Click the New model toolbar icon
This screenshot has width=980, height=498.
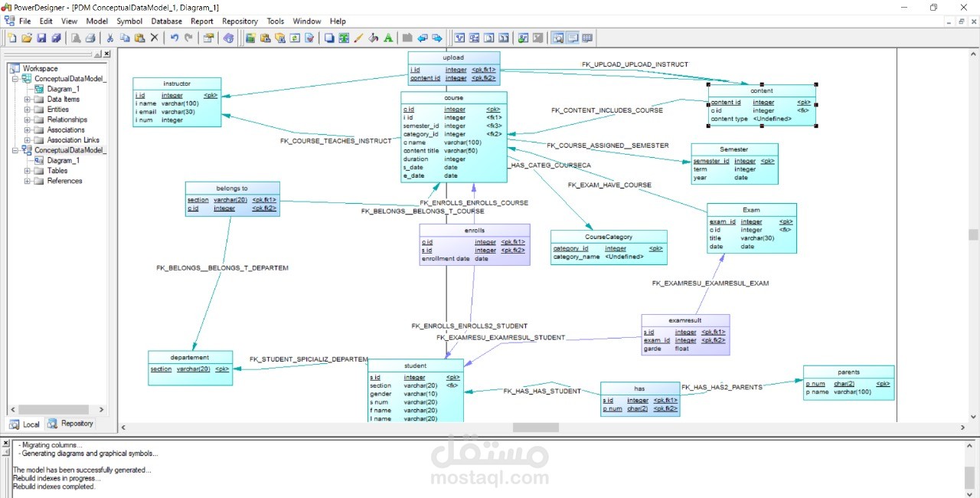(x=12, y=38)
